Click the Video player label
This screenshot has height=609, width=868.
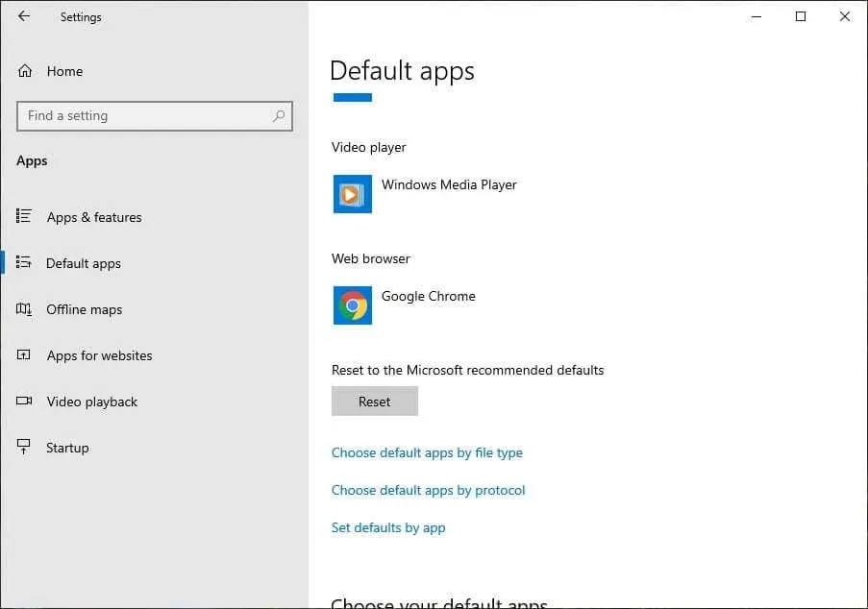click(x=369, y=148)
